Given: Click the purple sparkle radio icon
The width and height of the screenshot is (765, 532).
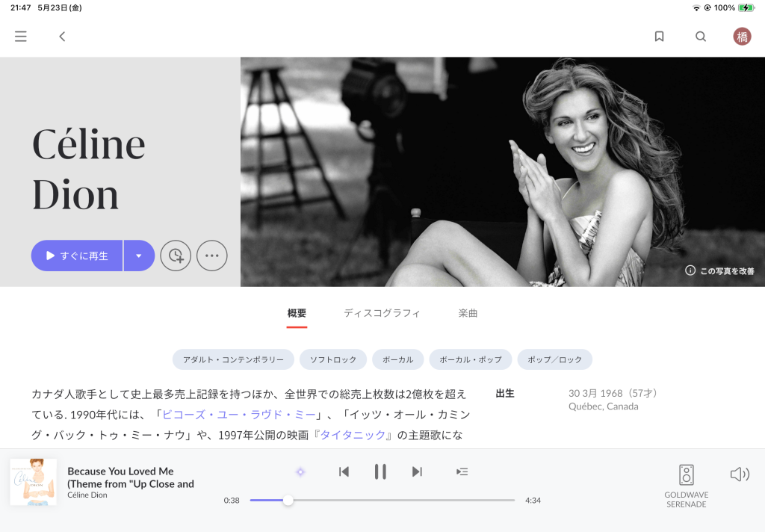Looking at the screenshot, I should (300, 472).
